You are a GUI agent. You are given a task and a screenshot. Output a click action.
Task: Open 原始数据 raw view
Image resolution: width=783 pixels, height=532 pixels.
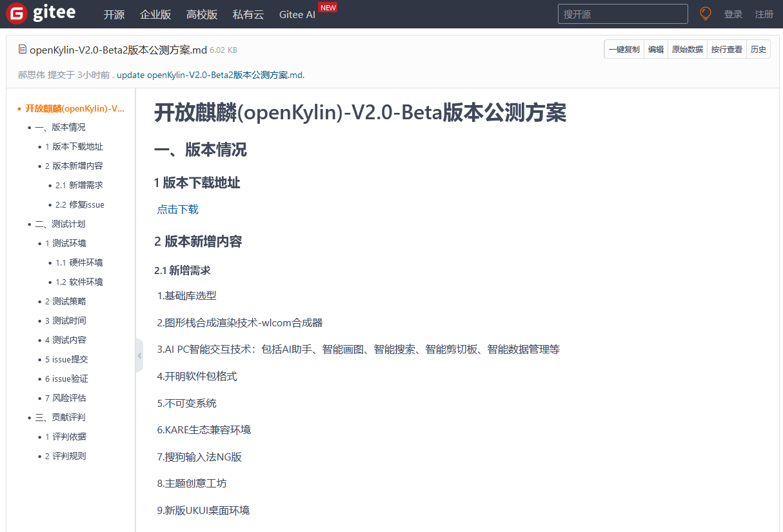pos(687,49)
